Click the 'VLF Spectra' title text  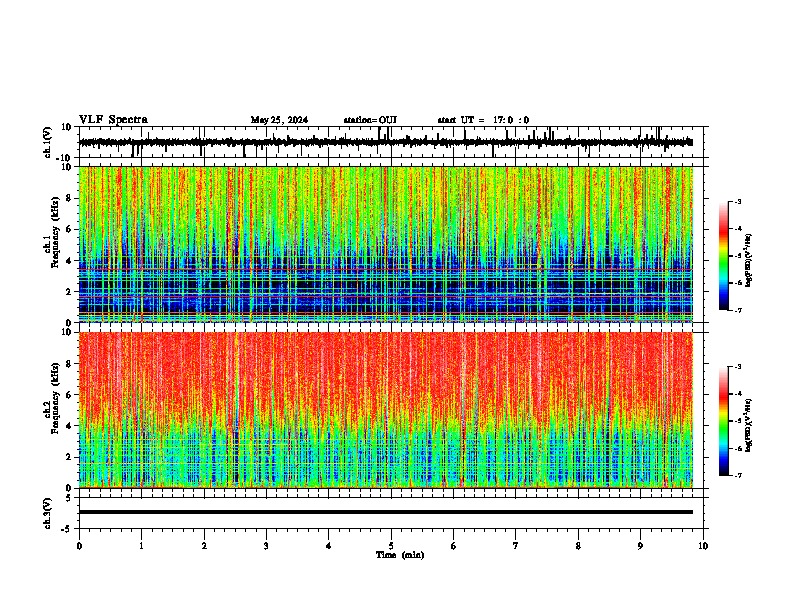point(113,120)
